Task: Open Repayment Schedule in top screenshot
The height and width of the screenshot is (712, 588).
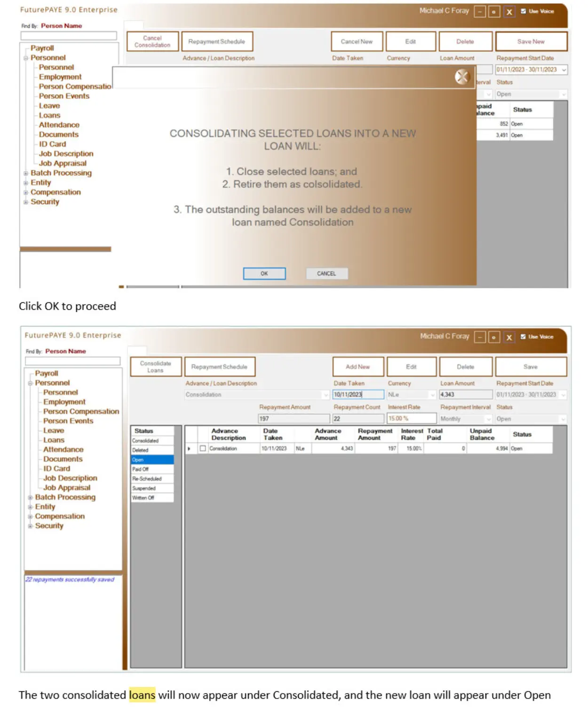Action: 217,41
